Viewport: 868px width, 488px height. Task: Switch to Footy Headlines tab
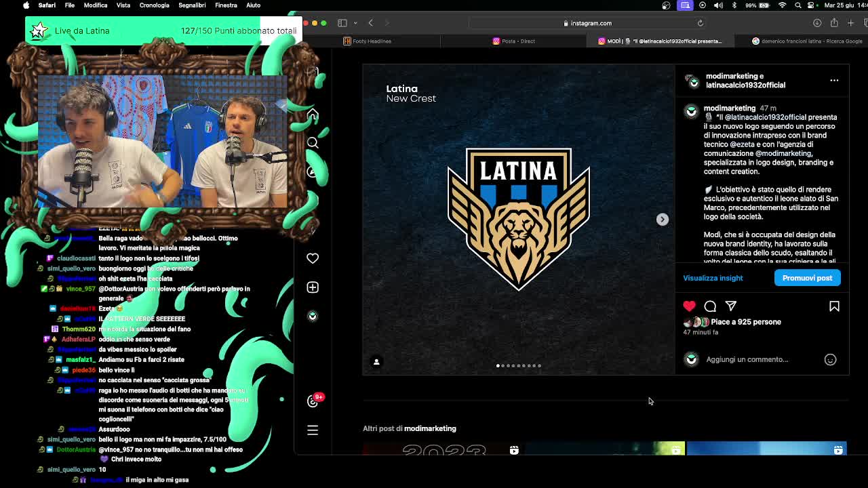367,41
